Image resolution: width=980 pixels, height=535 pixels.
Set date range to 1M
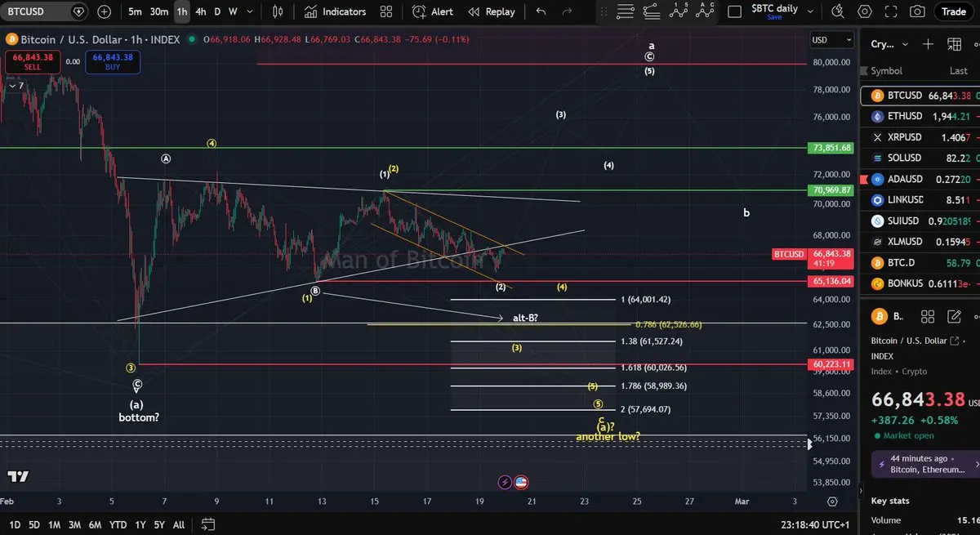55,524
